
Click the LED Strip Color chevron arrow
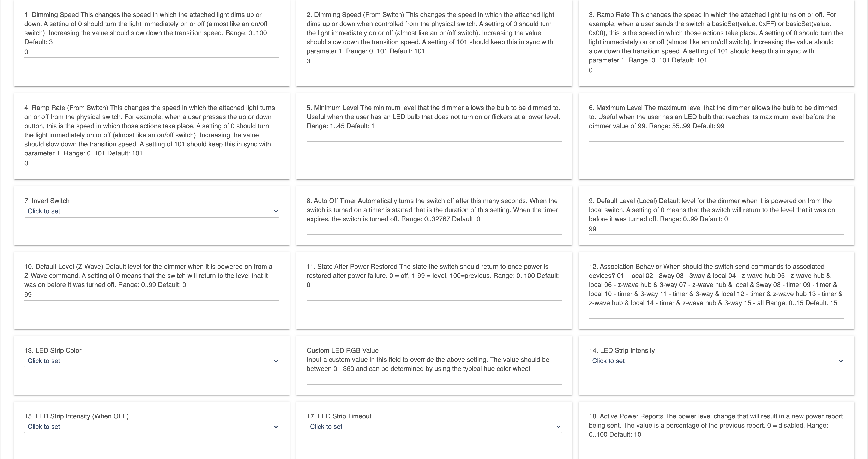coord(276,361)
